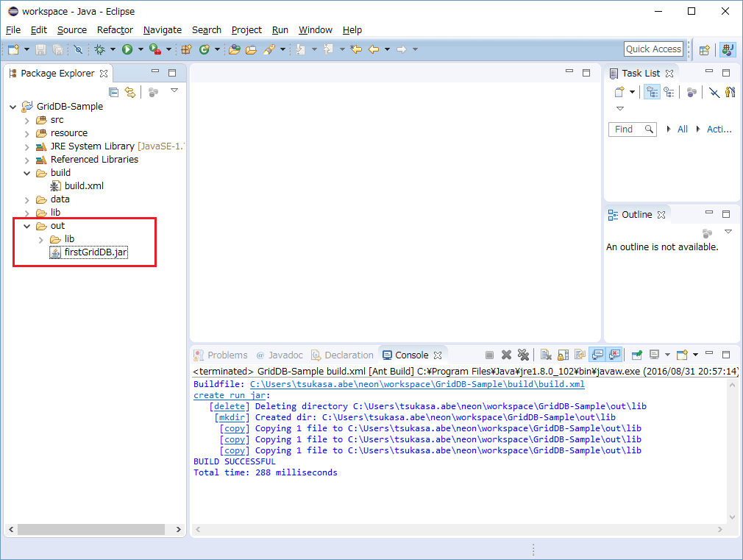Click the Open Task folder icon
This screenshot has width=743, height=560.
[251, 49]
